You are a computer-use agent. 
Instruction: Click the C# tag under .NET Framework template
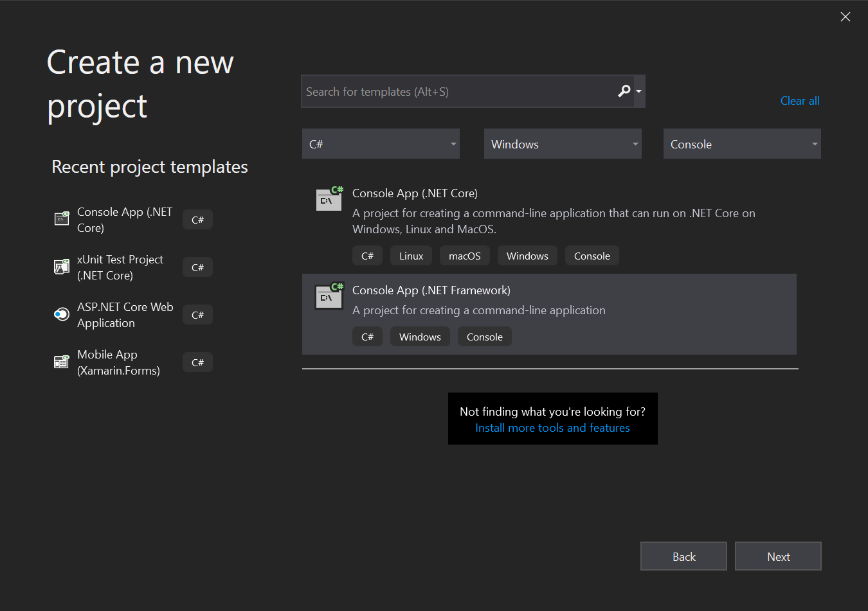367,337
